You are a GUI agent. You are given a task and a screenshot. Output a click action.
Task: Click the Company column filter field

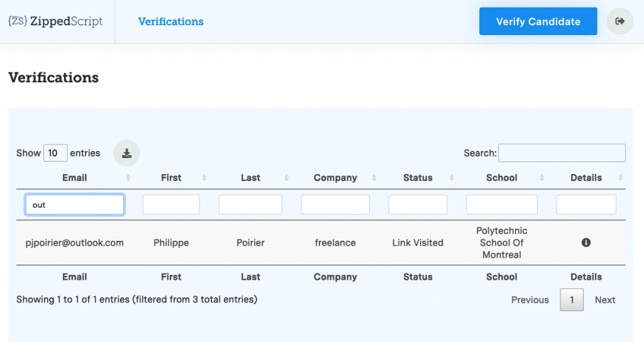(335, 205)
